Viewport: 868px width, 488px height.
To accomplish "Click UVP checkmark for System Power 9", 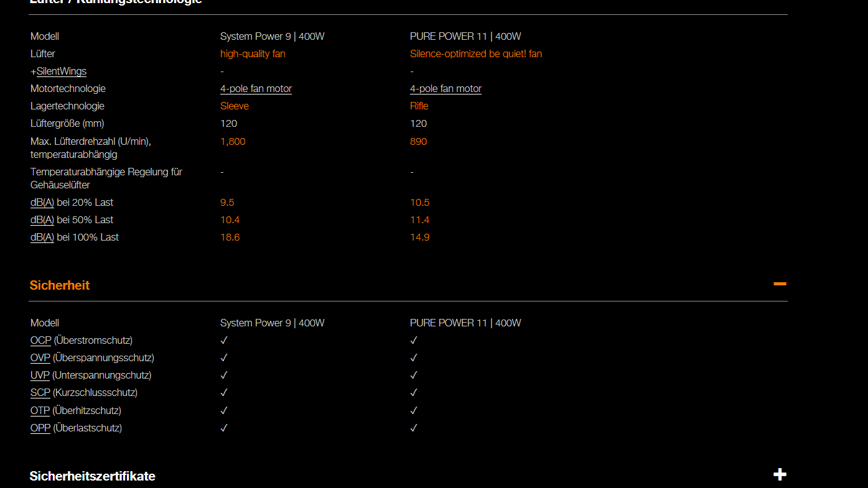I will click(224, 375).
